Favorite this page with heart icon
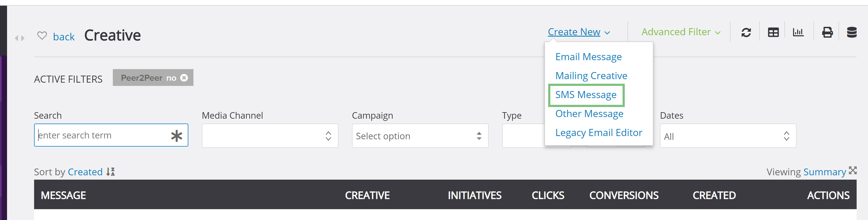868x220 pixels. pos(42,35)
